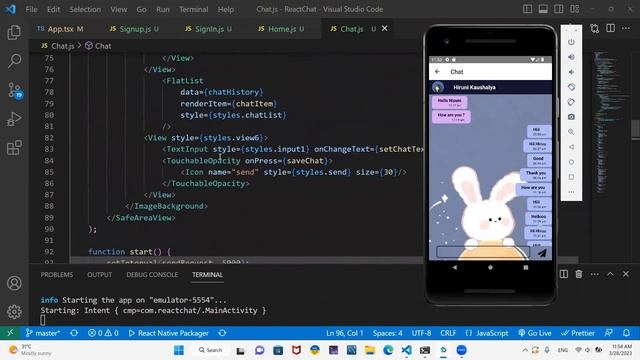The height and width of the screenshot is (360, 640).
Task: Open the Help menu
Action: (x=226, y=9)
